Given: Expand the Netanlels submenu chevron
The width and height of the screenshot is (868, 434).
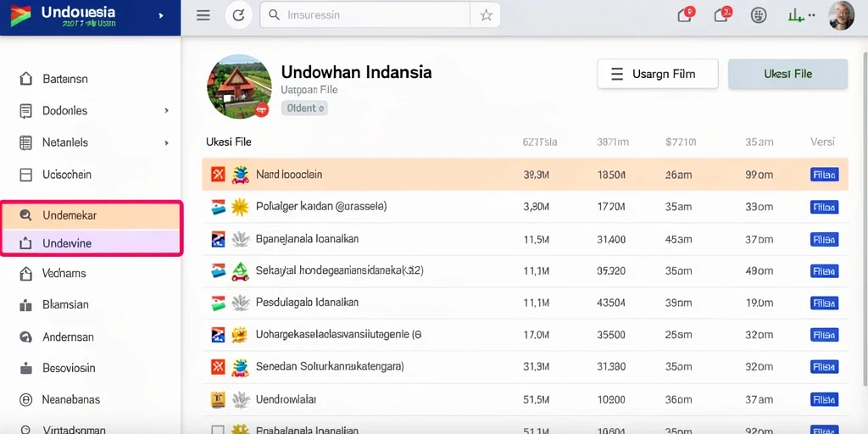Looking at the screenshot, I should coord(166,142).
